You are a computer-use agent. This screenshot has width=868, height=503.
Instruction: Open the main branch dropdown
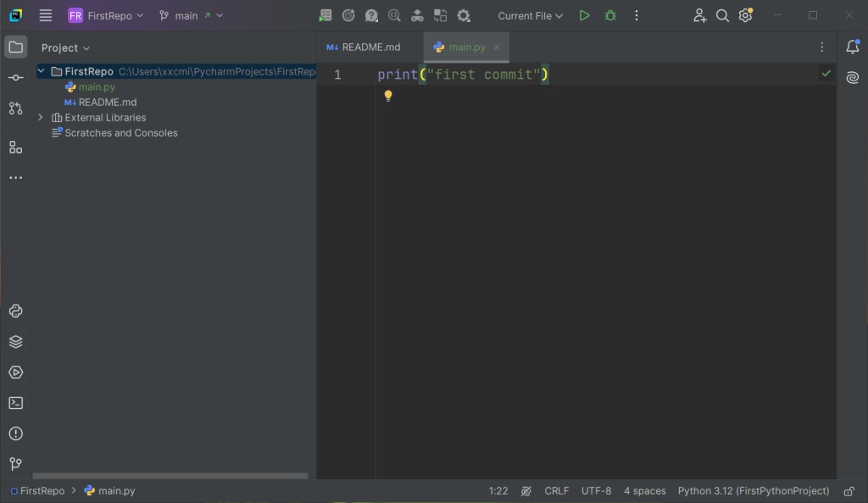tap(192, 15)
